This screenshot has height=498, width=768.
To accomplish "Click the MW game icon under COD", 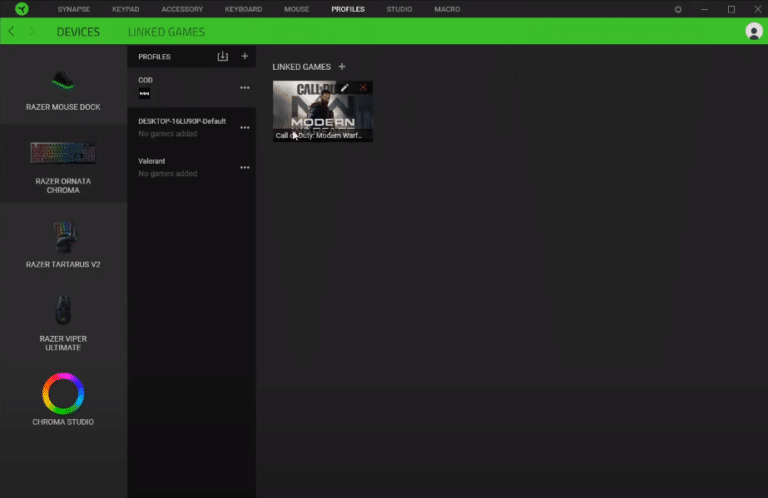I will pos(144,94).
